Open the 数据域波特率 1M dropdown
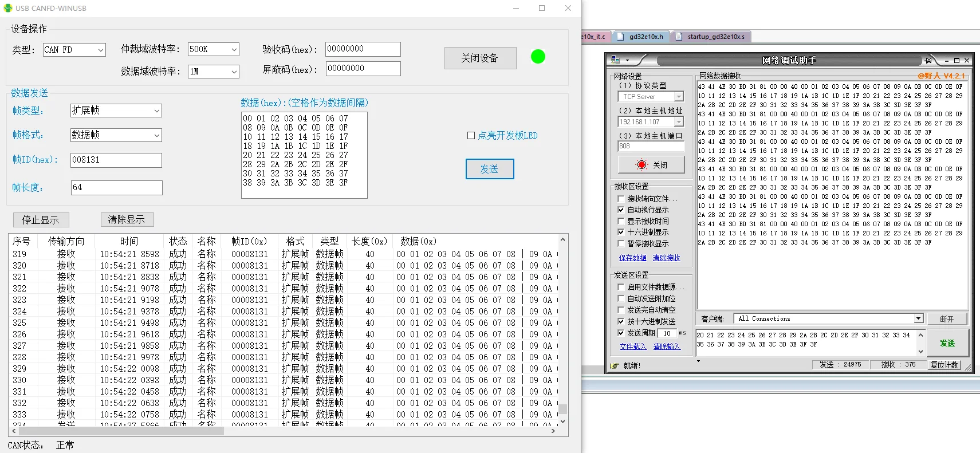This screenshot has height=453, width=980. 213,72
